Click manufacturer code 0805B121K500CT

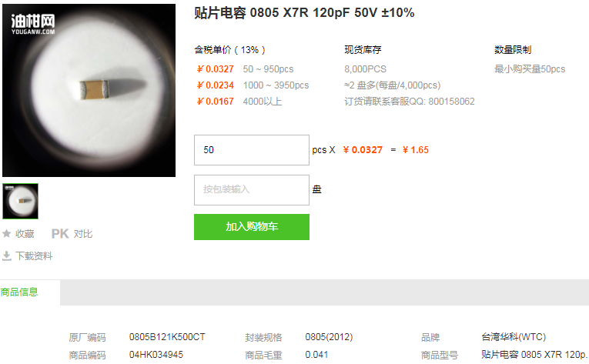coord(167,337)
